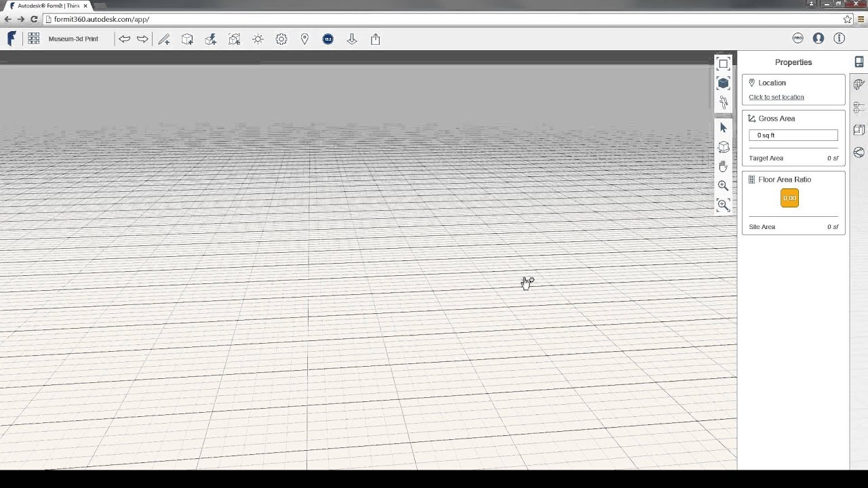868x488 pixels.
Task: Click the group cube tool icon
Action: (x=235, y=39)
